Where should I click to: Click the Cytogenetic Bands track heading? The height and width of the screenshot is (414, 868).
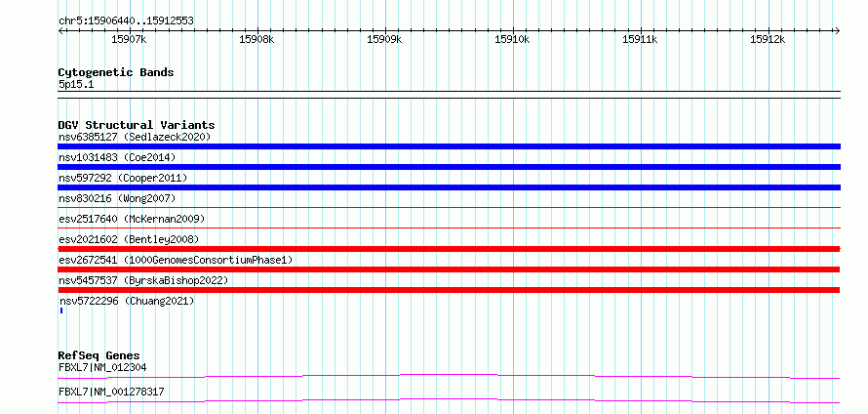(x=116, y=72)
